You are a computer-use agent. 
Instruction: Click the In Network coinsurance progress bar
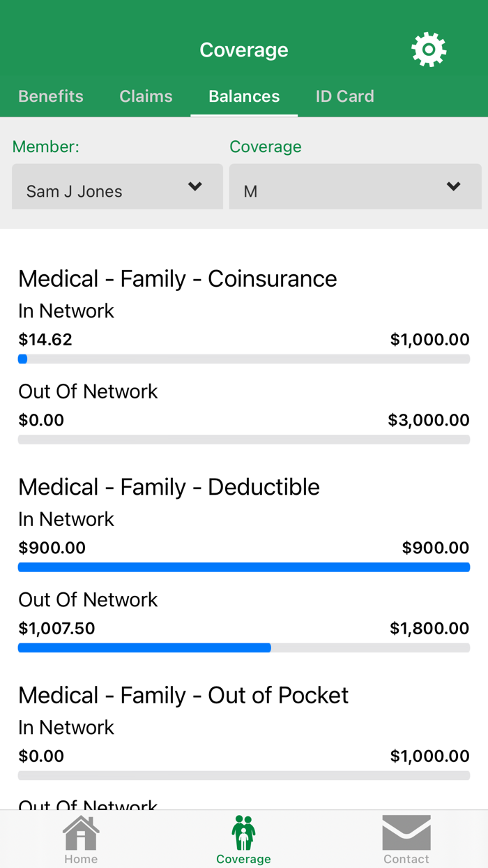tap(244, 359)
